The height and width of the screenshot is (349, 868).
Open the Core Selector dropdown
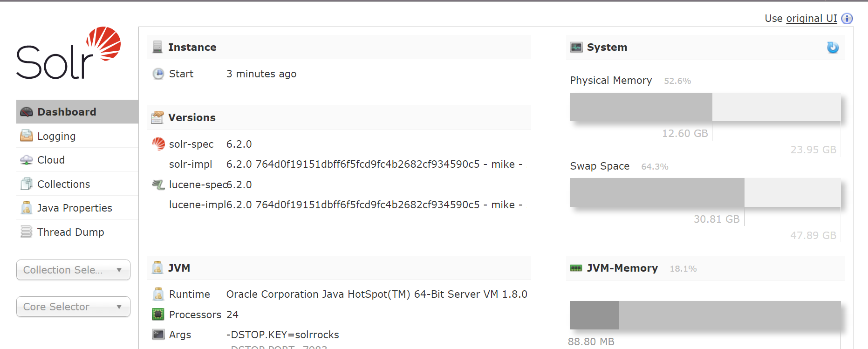pyautogui.click(x=73, y=307)
